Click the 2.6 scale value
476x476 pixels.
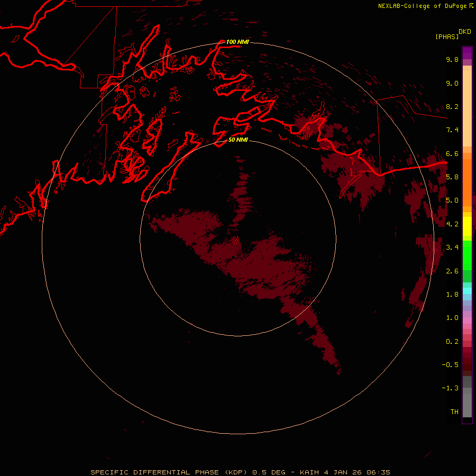point(452,271)
